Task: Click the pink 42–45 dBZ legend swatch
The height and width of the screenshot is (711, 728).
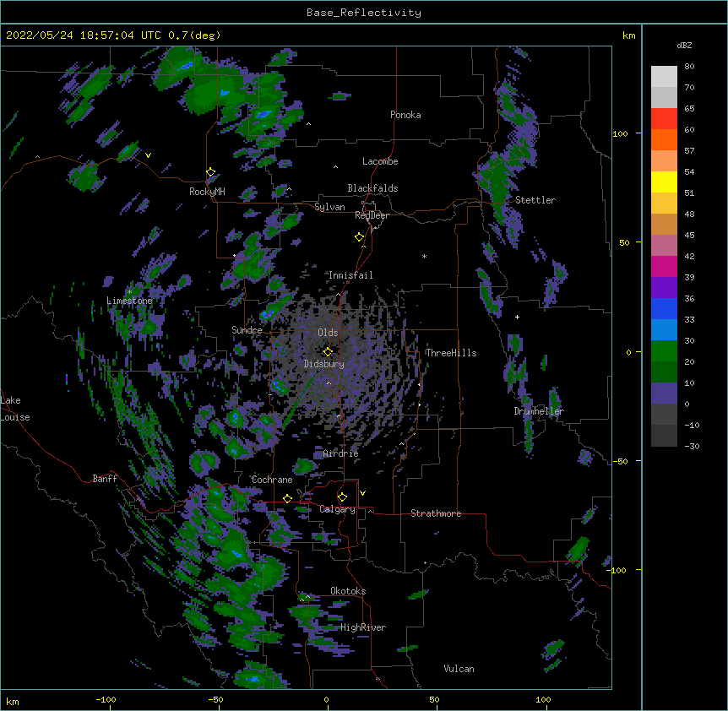Action: point(664,245)
